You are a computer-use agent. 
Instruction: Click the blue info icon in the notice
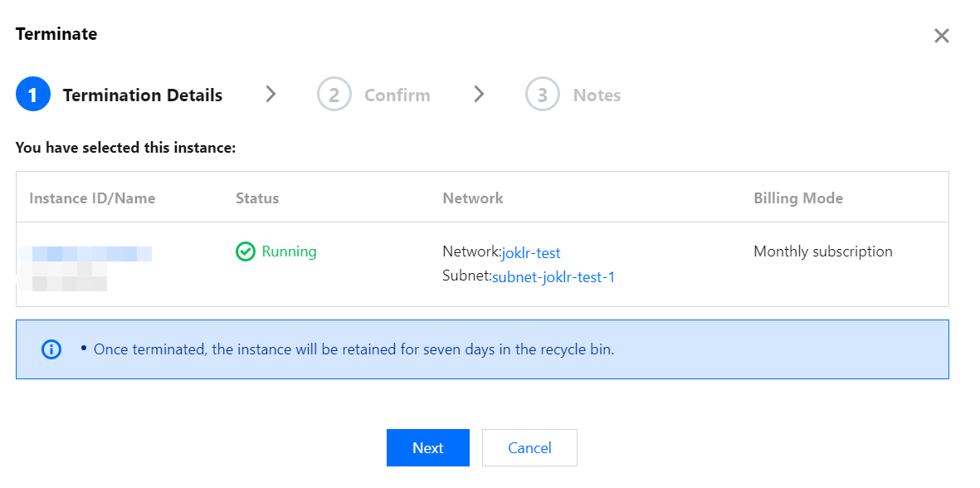[x=51, y=349]
